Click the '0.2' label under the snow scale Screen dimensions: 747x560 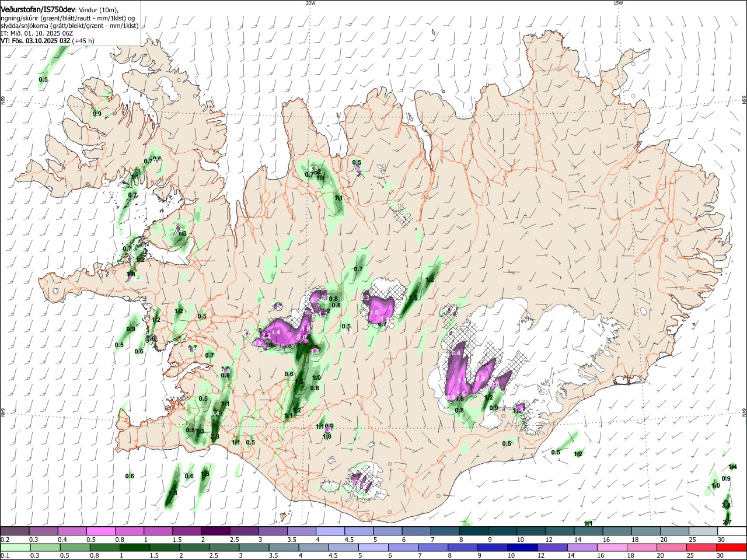click(x=5, y=540)
